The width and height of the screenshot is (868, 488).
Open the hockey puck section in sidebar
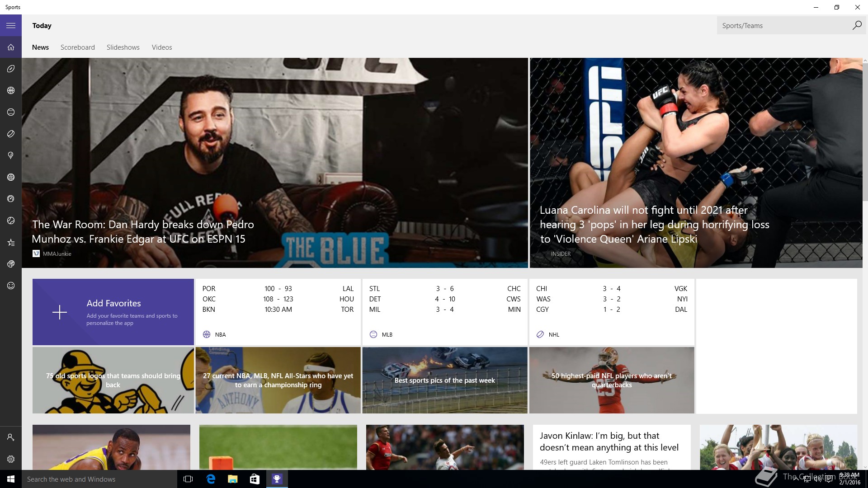click(x=11, y=134)
